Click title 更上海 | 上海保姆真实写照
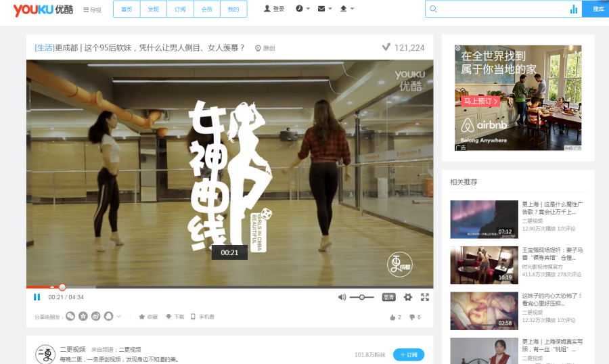The width and height of the screenshot is (609, 364). [552, 345]
